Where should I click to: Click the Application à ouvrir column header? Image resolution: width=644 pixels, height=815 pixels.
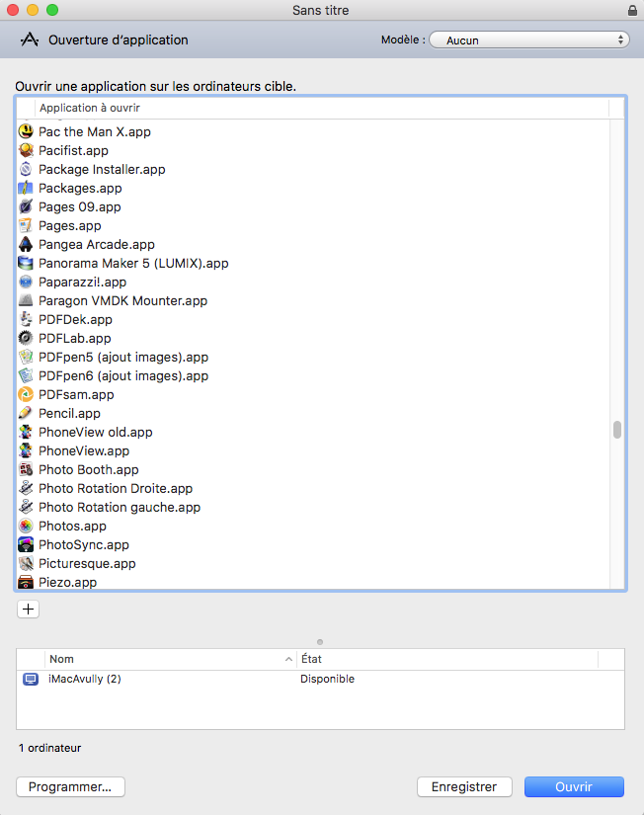[x=322, y=108]
